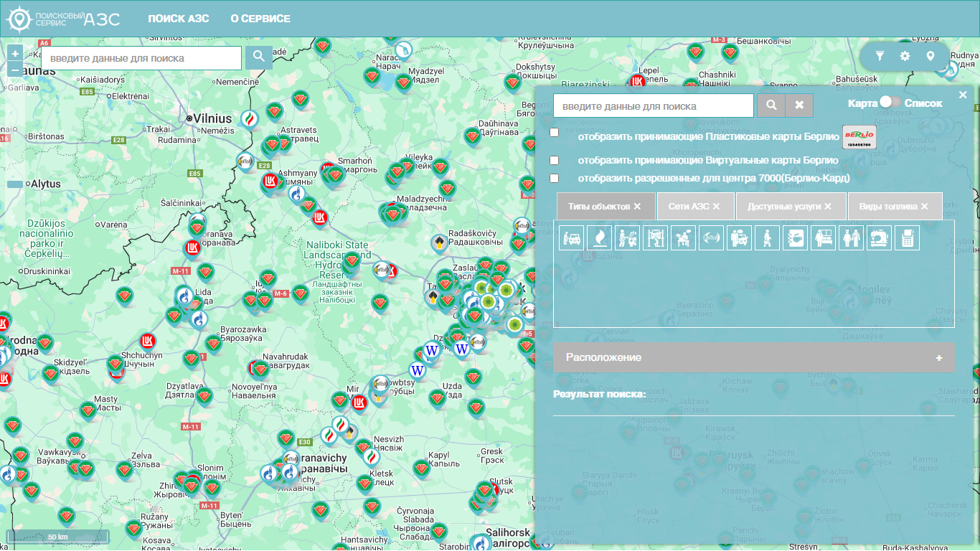Select the car wash object type icon
980x551 pixels.
coord(571,237)
